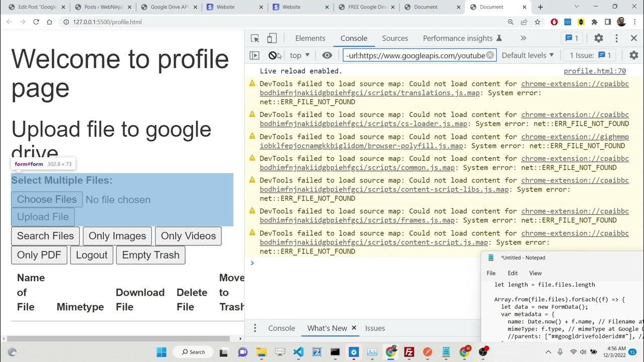Switch to the Sources tab
The height and width of the screenshot is (362, 644).
pyautogui.click(x=394, y=38)
